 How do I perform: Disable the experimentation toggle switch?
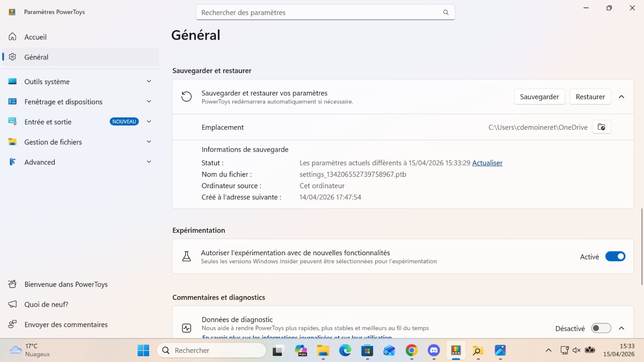(615, 256)
